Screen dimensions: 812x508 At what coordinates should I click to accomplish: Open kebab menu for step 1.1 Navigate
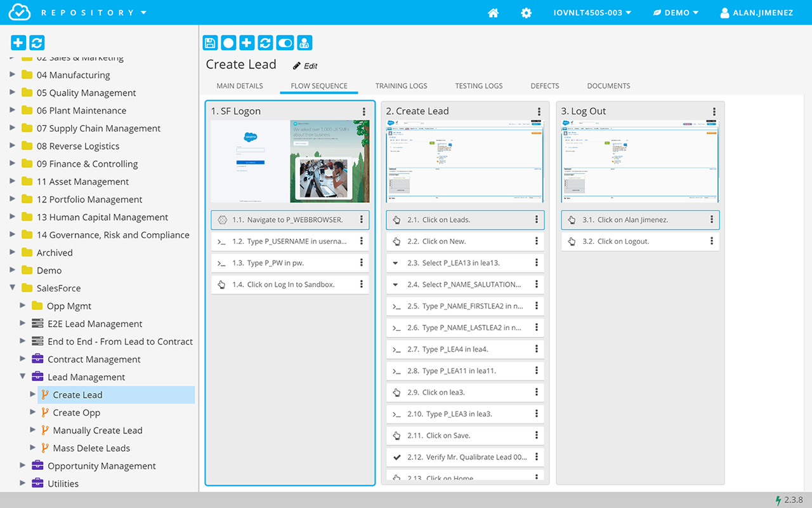pos(362,220)
